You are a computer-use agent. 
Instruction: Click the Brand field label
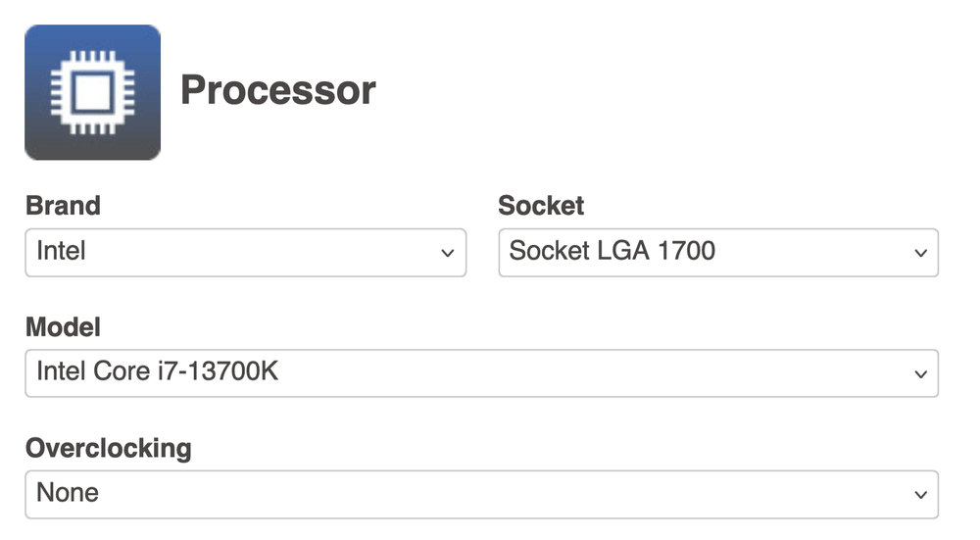click(x=63, y=206)
